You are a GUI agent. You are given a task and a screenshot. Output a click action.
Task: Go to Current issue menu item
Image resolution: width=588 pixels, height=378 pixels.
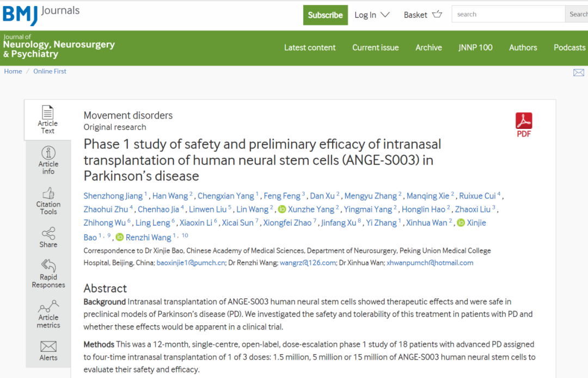(x=375, y=47)
